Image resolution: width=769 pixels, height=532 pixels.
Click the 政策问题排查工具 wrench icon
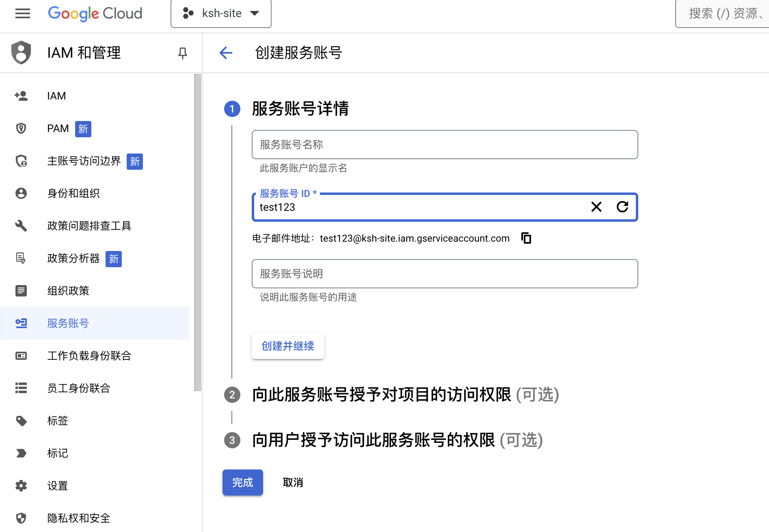(x=21, y=226)
